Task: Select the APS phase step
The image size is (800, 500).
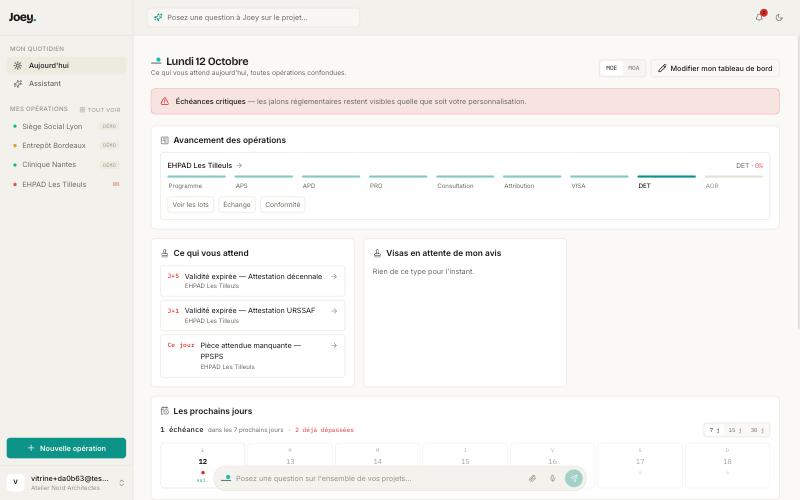Action: click(x=264, y=182)
